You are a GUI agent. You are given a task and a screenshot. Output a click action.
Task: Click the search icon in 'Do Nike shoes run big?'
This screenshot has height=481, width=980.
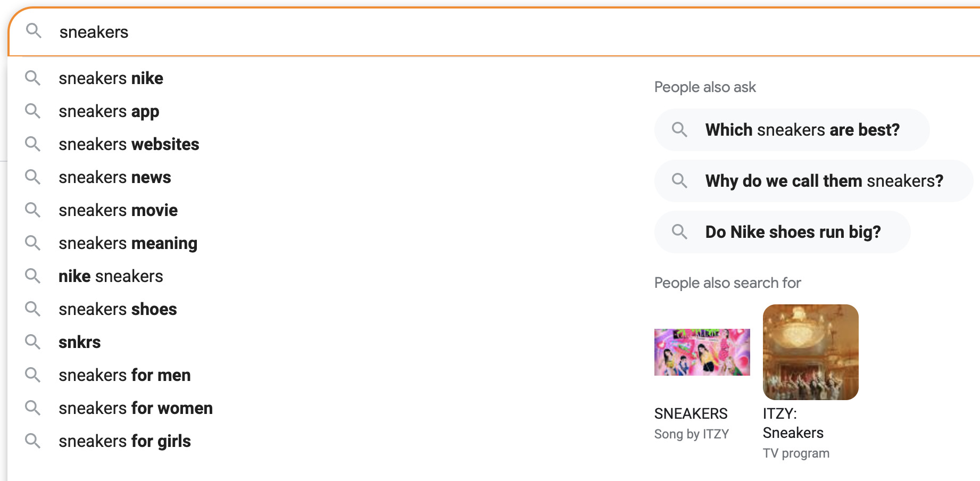coord(679,232)
